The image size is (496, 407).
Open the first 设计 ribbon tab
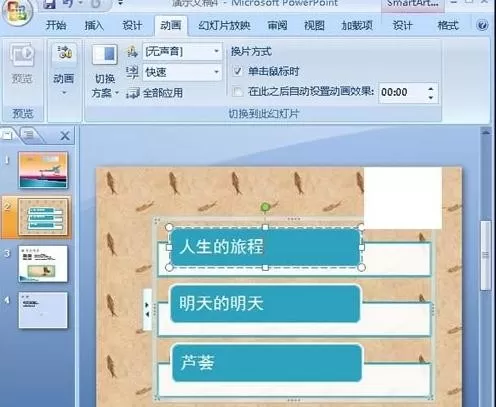(x=132, y=25)
